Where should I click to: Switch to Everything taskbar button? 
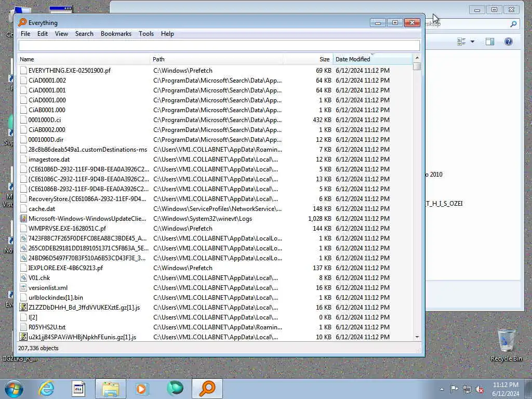[x=207, y=389]
